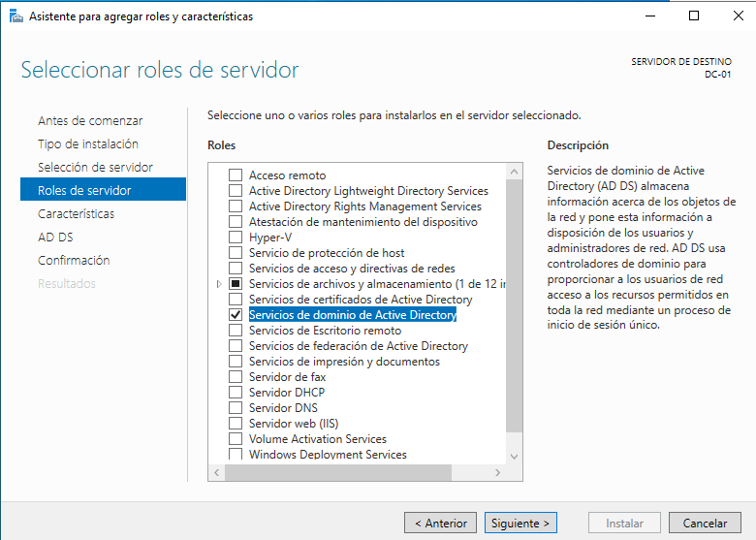Minimize the wizard window
Screen dimensions: 756x540
pyautogui.click(x=650, y=16)
